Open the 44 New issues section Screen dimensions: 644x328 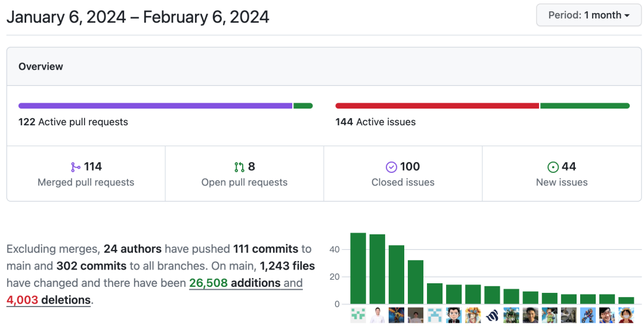pyautogui.click(x=562, y=174)
